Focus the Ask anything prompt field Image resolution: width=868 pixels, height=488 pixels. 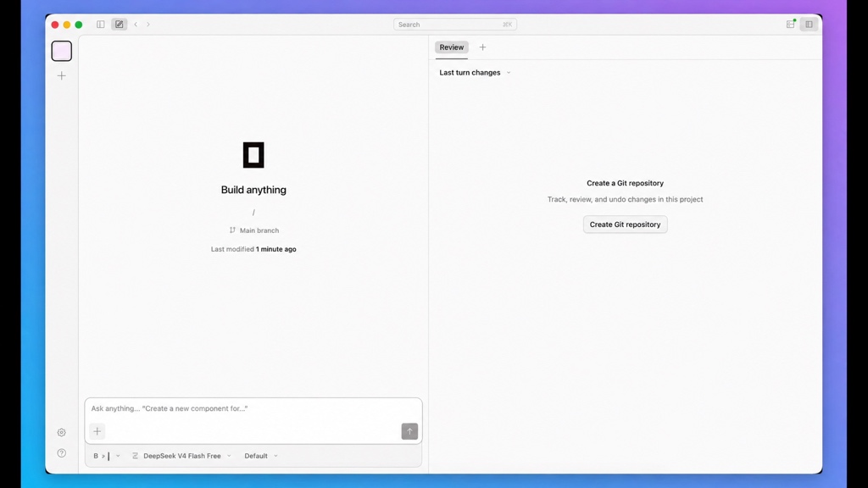[253, 408]
